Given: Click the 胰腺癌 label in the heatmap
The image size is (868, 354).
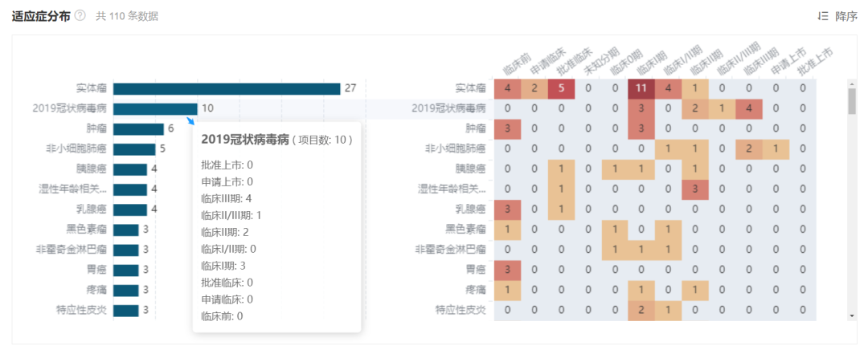Looking at the screenshot, I should (x=470, y=169).
